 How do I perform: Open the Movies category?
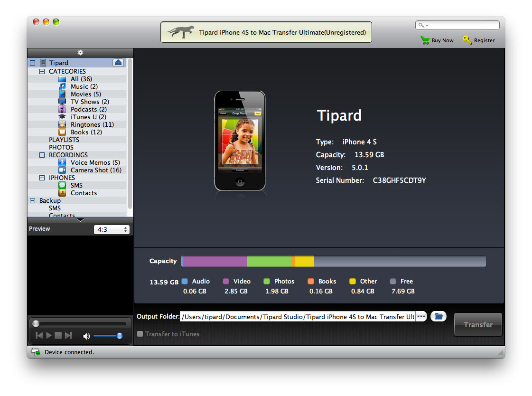(x=82, y=94)
